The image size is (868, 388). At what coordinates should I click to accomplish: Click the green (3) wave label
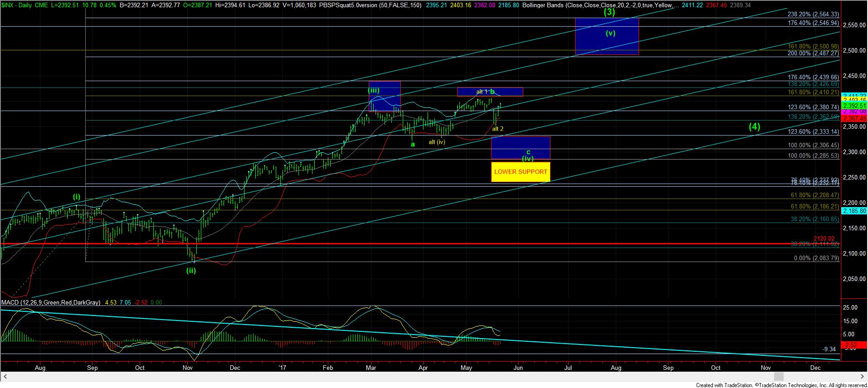pyautogui.click(x=610, y=12)
